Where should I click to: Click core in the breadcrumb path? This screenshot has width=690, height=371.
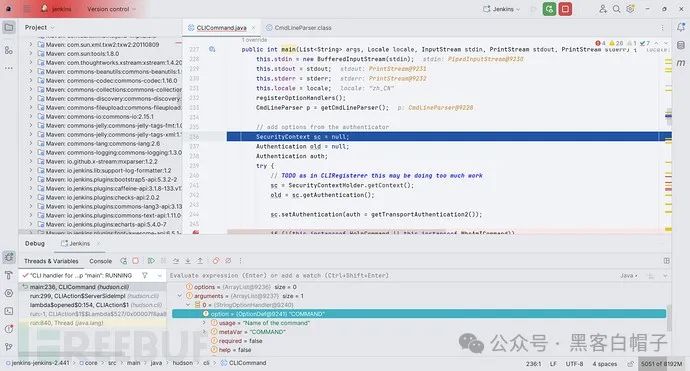pyautogui.click(x=91, y=363)
